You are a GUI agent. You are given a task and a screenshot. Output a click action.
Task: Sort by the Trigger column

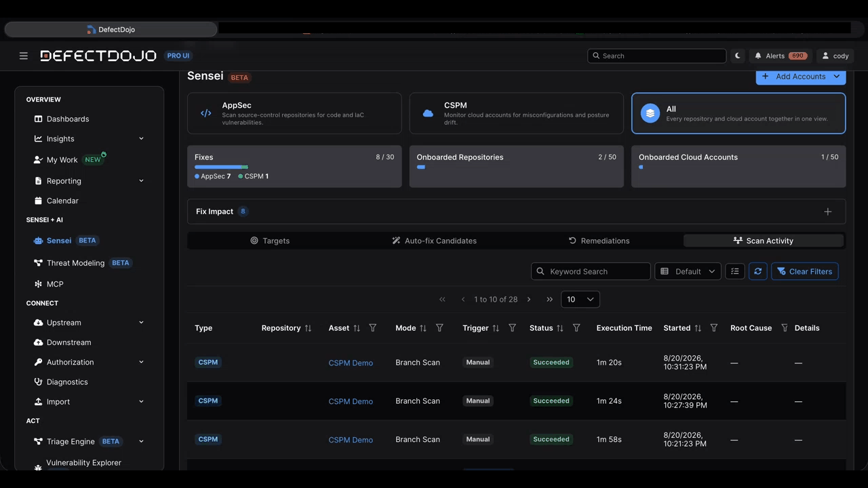pos(496,328)
